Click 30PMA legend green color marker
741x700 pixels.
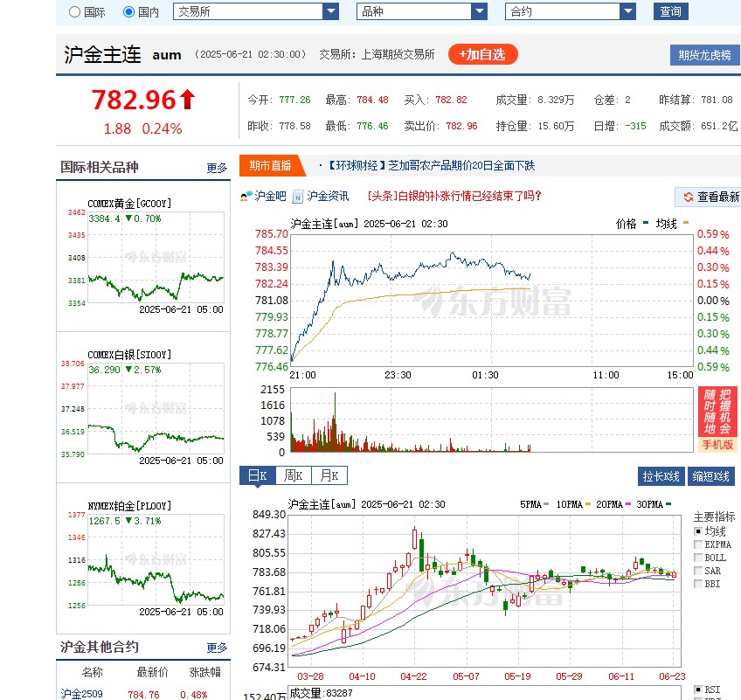[x=668, y=504]
